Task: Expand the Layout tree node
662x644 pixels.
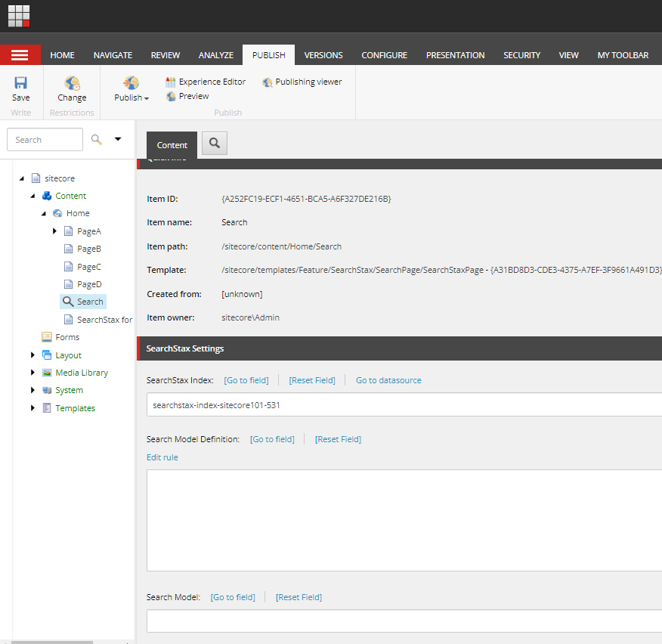Action: [32, 355]
